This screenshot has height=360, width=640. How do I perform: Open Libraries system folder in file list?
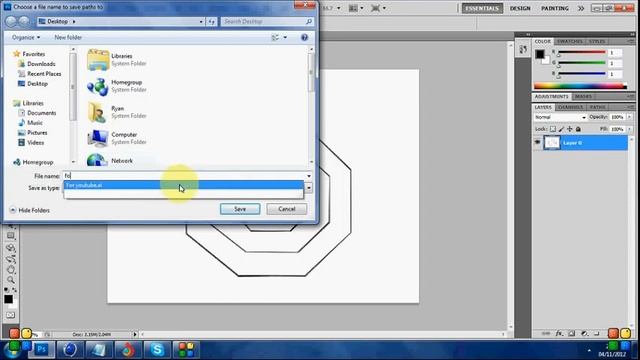coord(118,60)
